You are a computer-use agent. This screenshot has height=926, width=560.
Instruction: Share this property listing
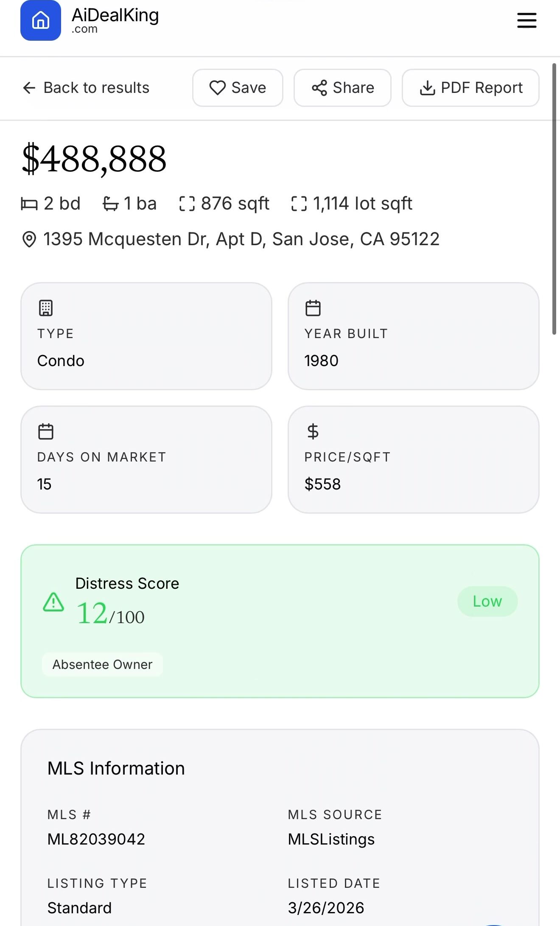pyautogui.click(x=342, y=88)
